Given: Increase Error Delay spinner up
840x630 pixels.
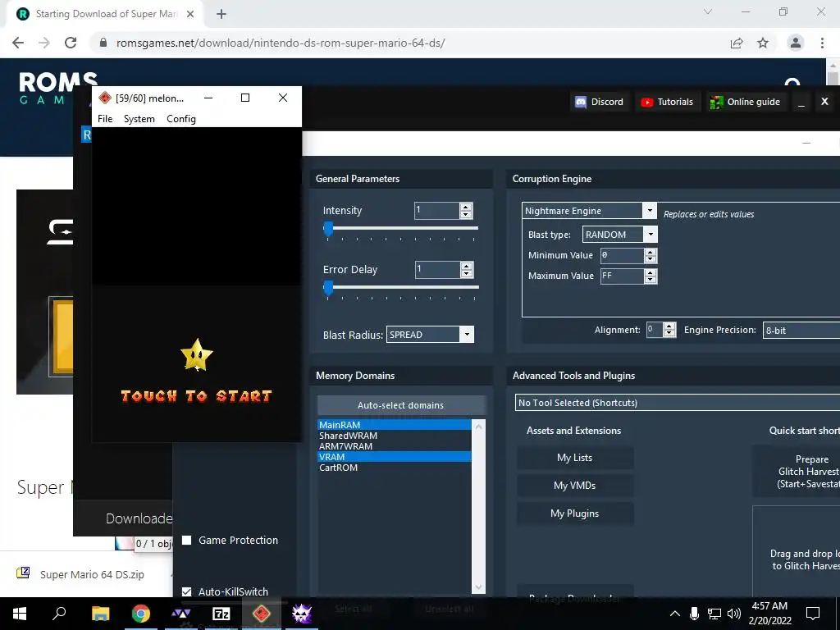Looking at the screenshot, I should [467, 266].
